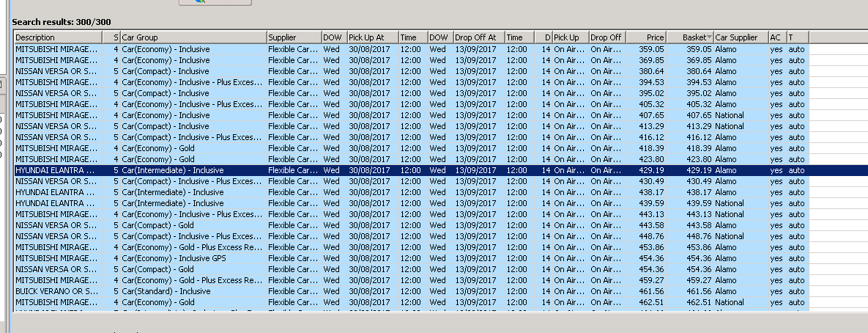Sort by the AC column header
Screen dimensions: 868x333
click(777, 37)
